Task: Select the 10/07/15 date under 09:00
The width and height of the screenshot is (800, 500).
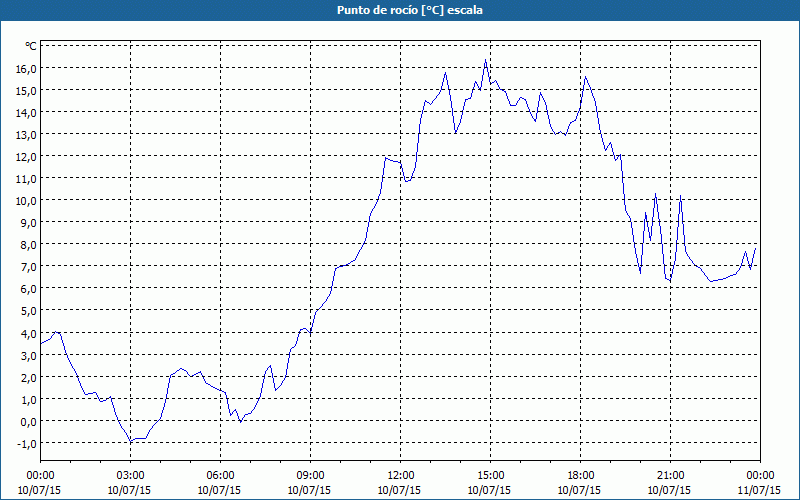Action: (x=309, y=490)
